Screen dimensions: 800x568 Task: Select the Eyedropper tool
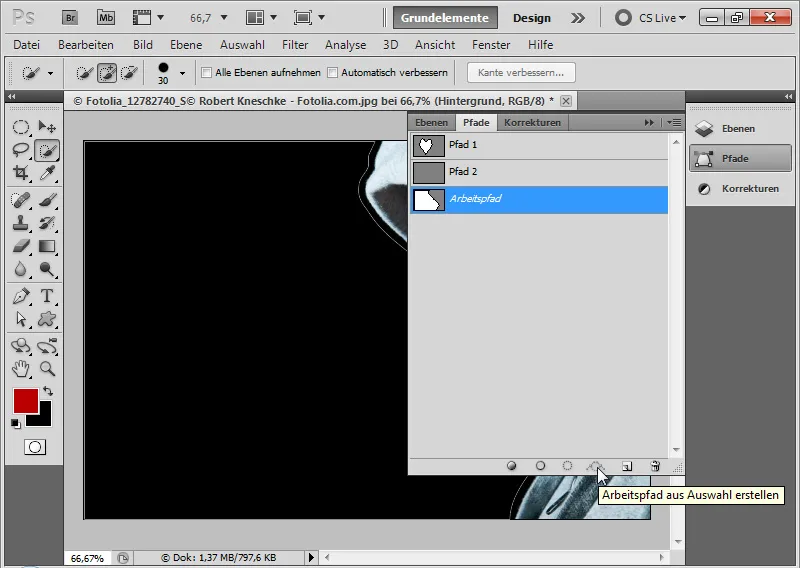point(47,173)
